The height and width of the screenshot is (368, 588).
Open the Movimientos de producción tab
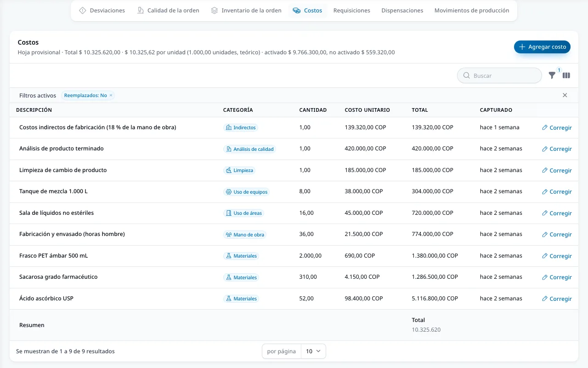tap(472, 11)
